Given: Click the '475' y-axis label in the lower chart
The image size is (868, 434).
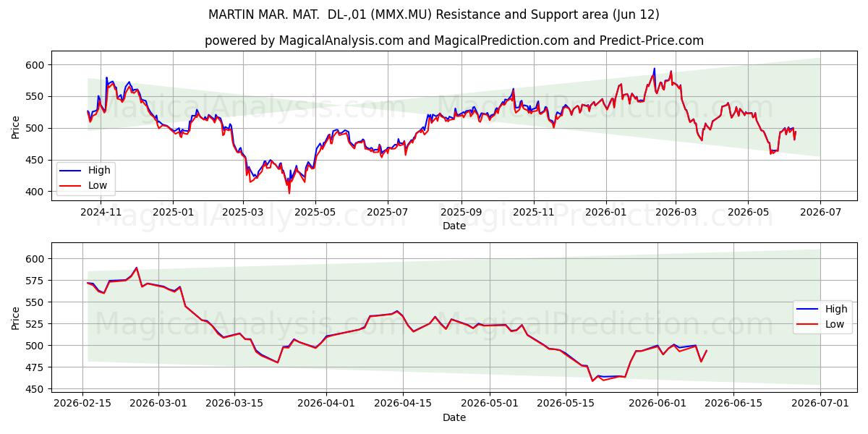Looking at the screenshot, I should (x=36, y=367).
